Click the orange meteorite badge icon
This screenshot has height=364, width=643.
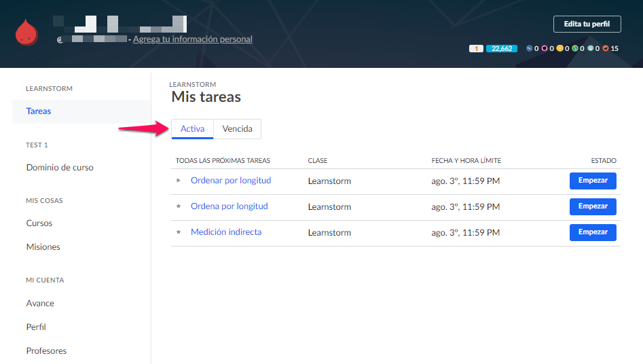[x=606, y=48]
